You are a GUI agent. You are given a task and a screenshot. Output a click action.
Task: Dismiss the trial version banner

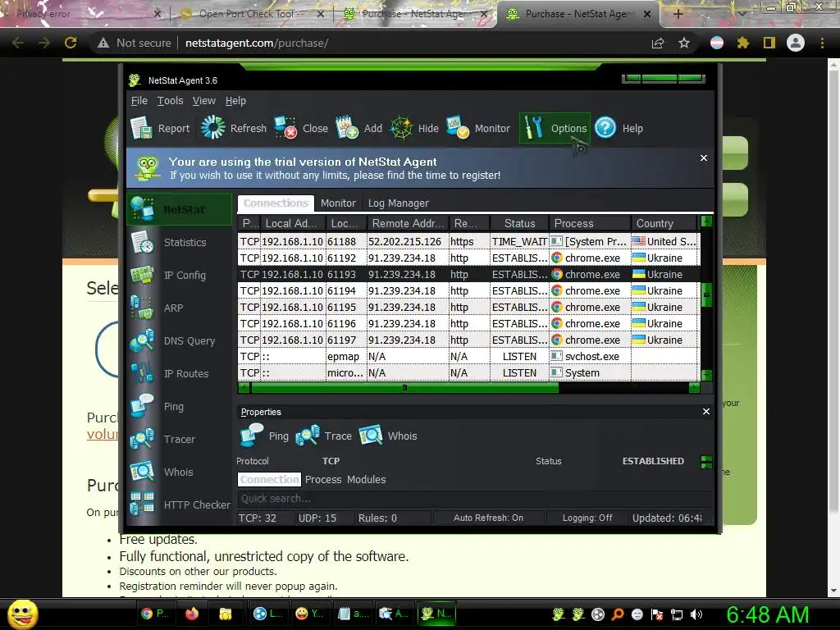pos(703,158)
